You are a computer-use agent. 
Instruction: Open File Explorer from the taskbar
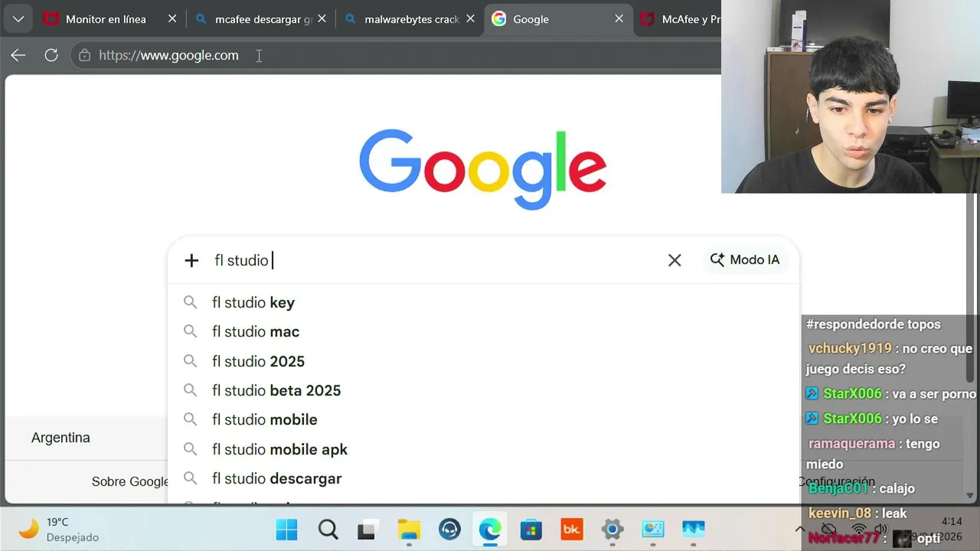point(409,529)
